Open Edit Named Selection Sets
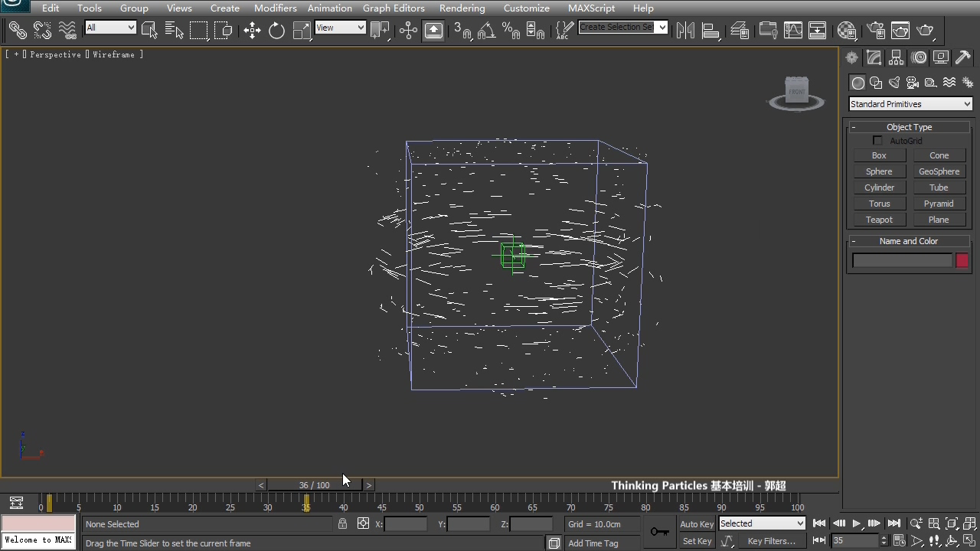Screen dimensions: 980x551 [564, 30]
